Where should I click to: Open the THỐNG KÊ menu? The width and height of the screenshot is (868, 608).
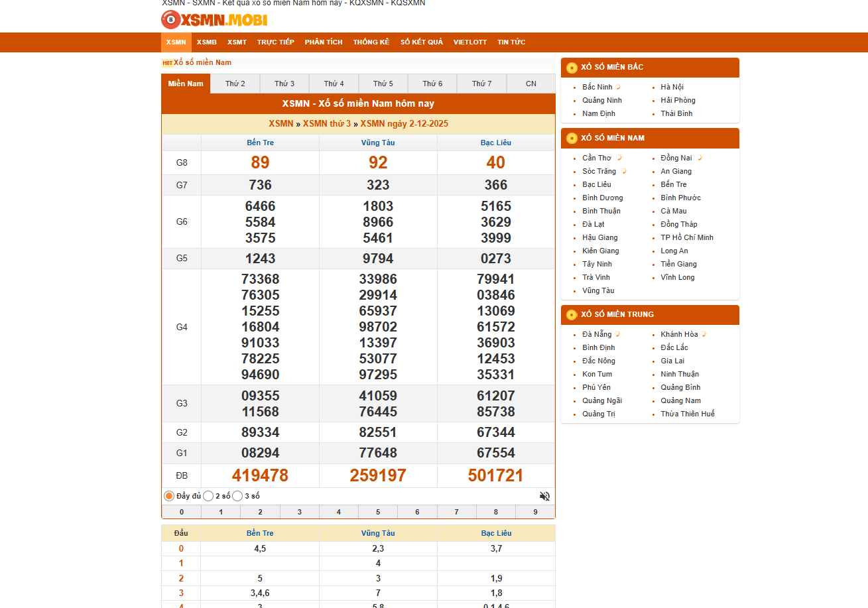pos(371,42)
